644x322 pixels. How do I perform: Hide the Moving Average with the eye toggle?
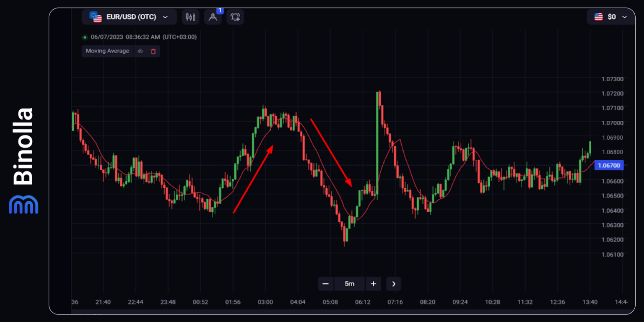click(140, 51)
